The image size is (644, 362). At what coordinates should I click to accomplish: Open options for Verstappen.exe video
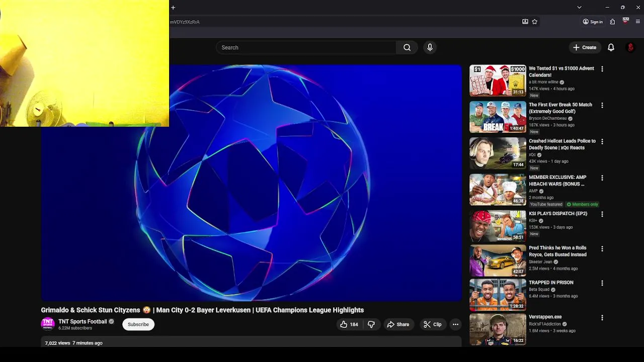(x=602, y=317)
